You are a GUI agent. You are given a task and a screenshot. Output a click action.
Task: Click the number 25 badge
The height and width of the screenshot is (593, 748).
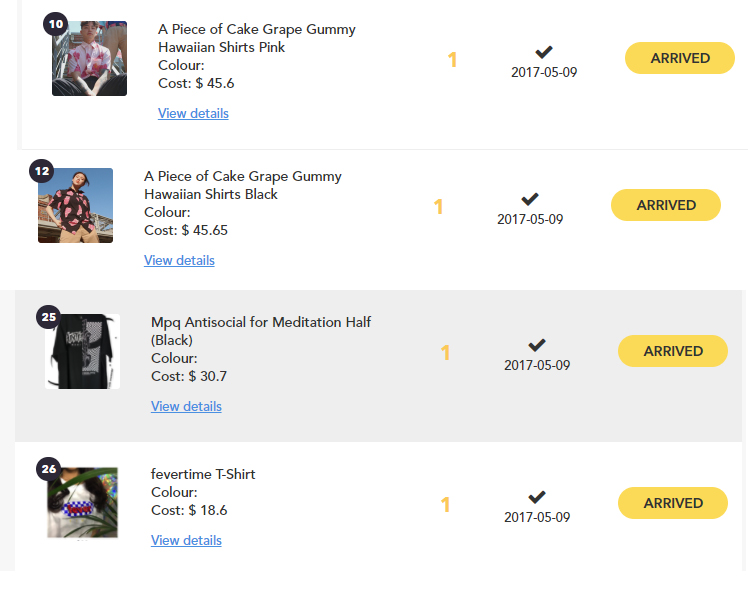pyautogui.click(x=48, y=317)
